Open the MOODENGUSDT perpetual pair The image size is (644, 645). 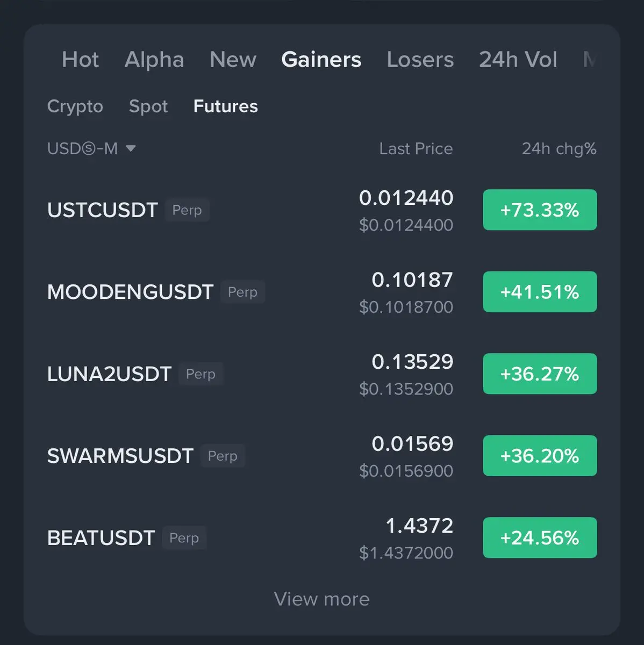[322, 292]
